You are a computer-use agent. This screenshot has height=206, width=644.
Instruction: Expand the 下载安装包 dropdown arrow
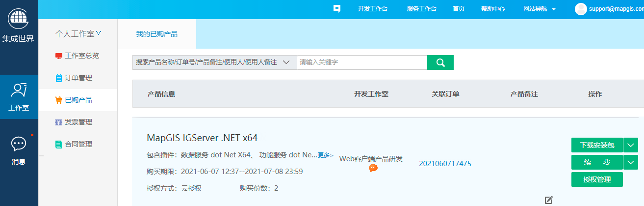pyautogui.click(x=630, y=145)
